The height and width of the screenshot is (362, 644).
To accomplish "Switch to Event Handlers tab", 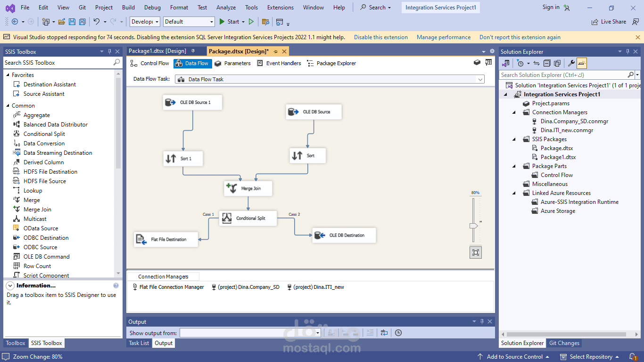I will pos(279,63).
